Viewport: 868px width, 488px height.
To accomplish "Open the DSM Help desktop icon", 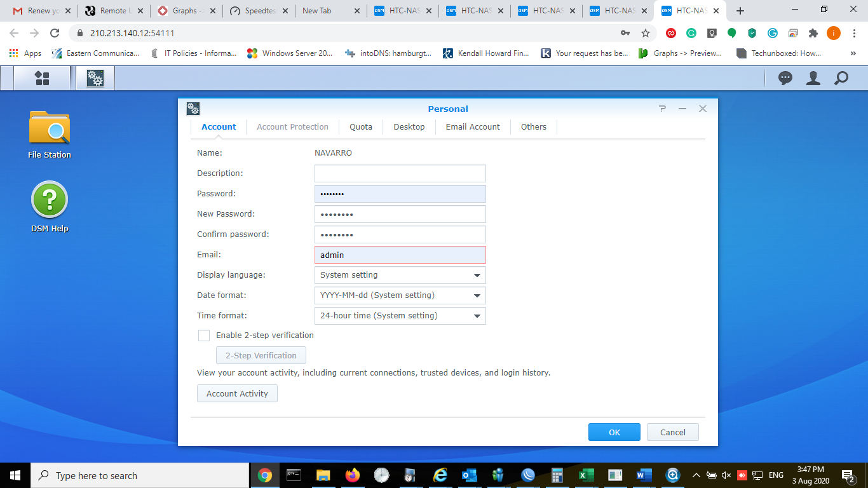I will pos(50,207).
